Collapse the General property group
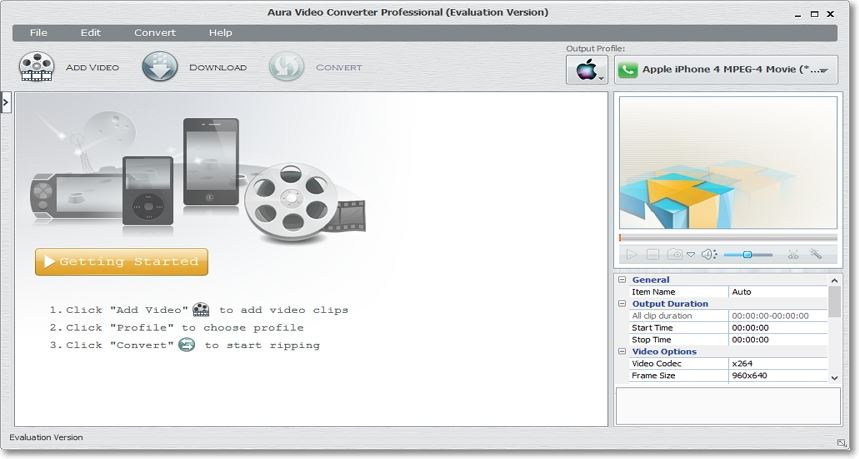Screen dimensions: 859x459 click(x=622, y=280)
